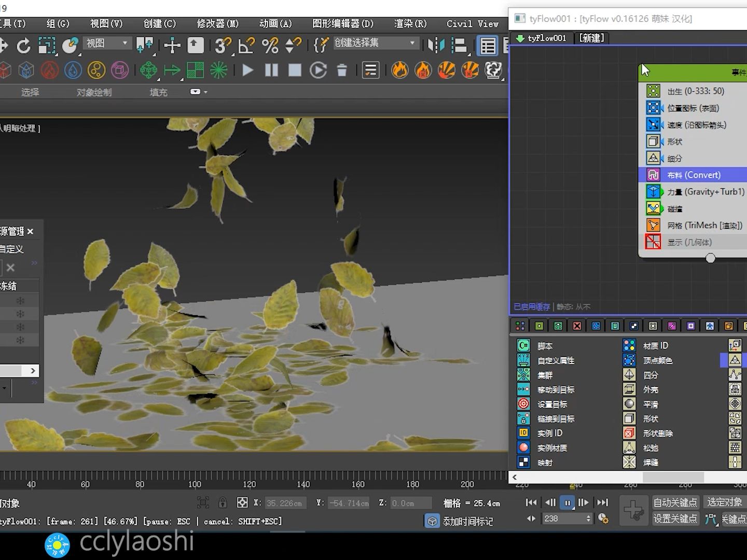Click the 设置关键点 button

click(675, 519)
